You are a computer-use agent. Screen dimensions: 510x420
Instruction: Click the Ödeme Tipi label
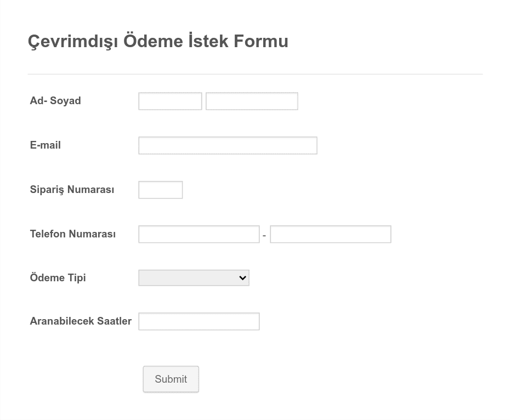(x=58, y=278)
